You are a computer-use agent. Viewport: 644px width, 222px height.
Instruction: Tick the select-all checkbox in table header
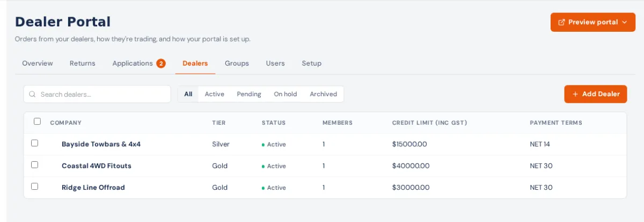[x=37, y=121]
